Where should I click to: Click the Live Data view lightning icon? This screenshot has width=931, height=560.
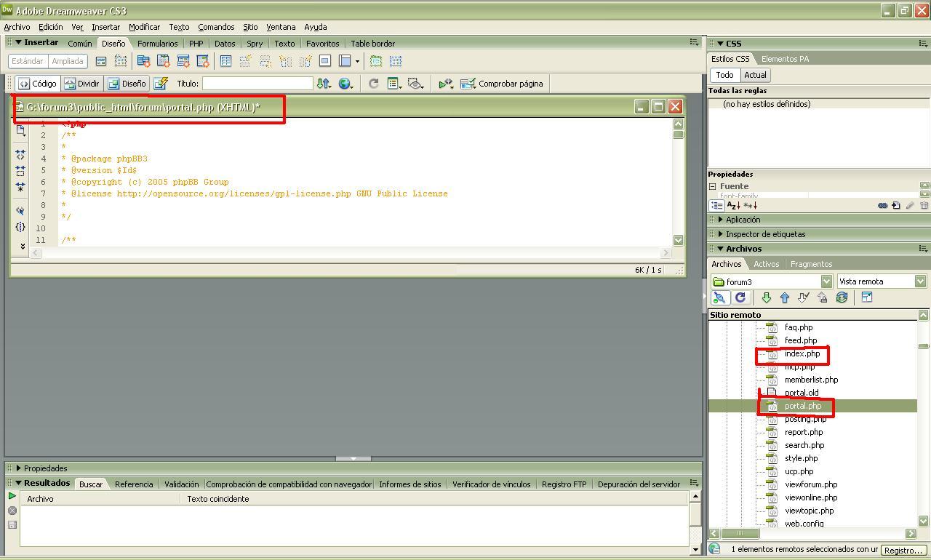(161, 84)
